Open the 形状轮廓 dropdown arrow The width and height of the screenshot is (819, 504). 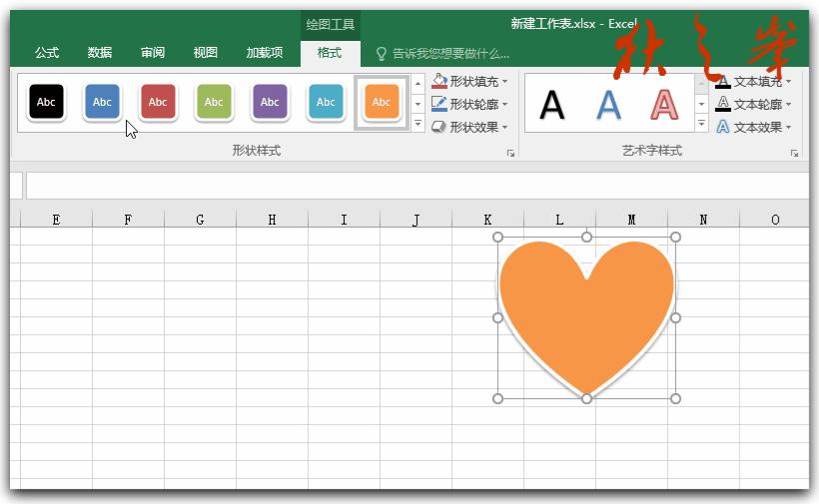click(x=505, y=105)
